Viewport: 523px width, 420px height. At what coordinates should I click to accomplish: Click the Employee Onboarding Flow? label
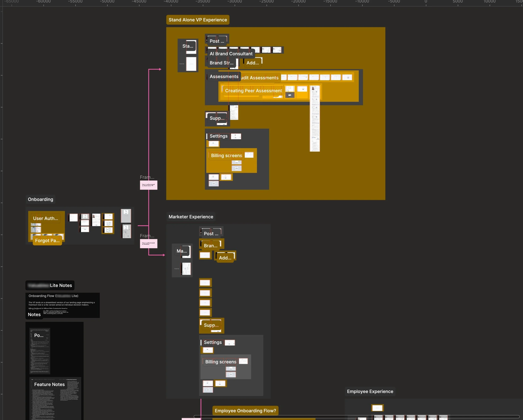pos(245,411)
